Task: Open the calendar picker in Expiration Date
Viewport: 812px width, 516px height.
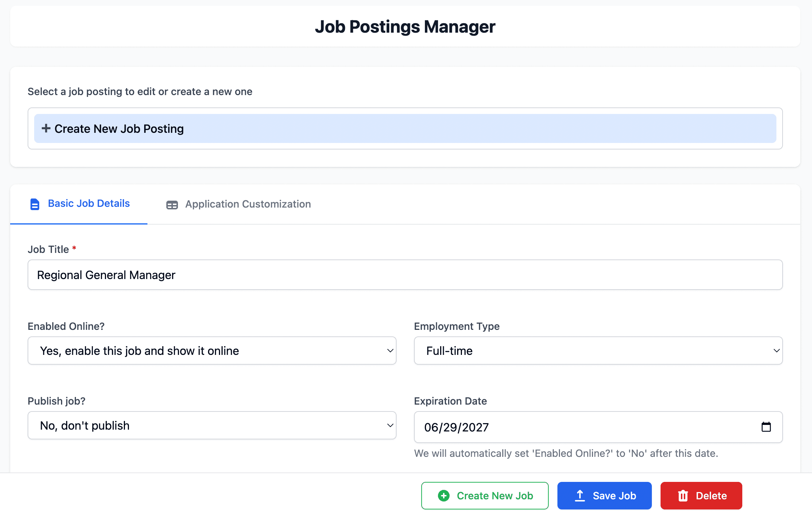Action: pyautogui.click(x=766, y=427)
